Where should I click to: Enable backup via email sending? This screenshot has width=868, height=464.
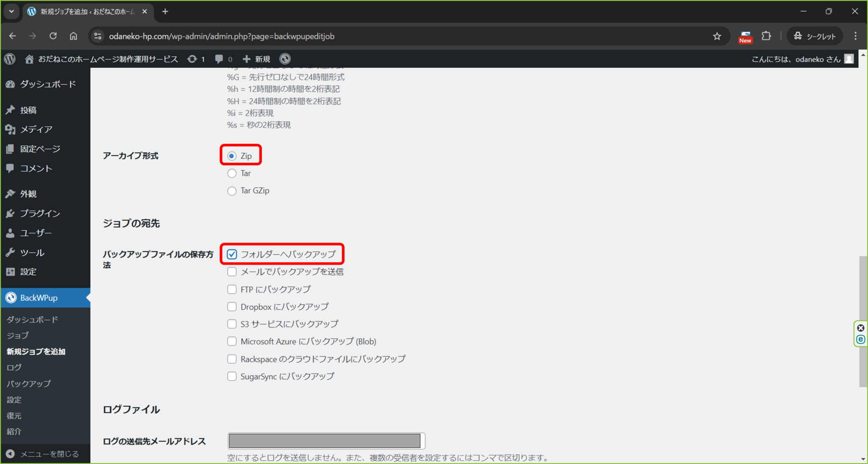pos(232,271)
